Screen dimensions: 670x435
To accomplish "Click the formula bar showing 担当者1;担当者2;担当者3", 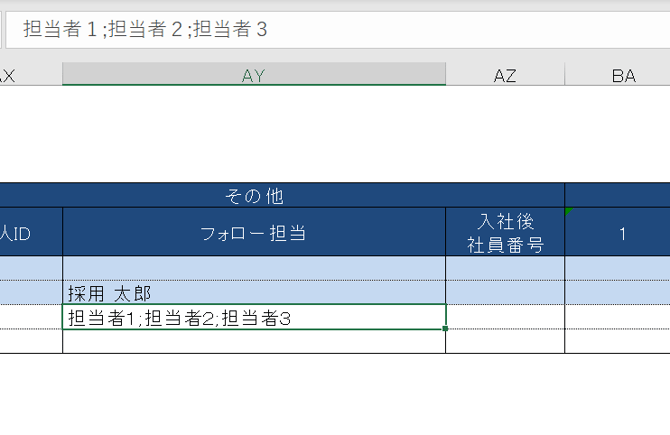I will 340,30.
